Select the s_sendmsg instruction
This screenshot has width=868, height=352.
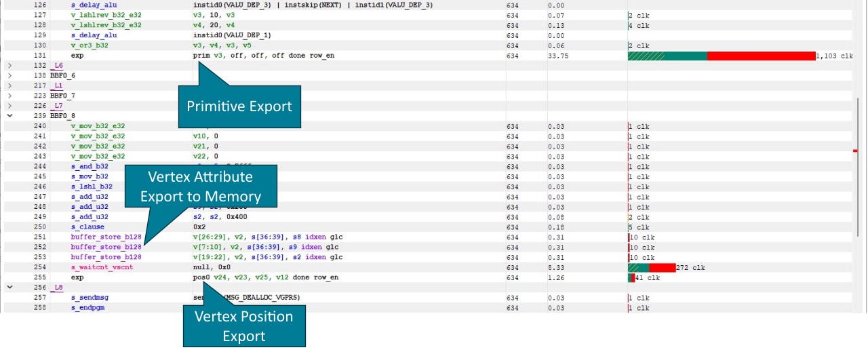[x=90, y=298]
